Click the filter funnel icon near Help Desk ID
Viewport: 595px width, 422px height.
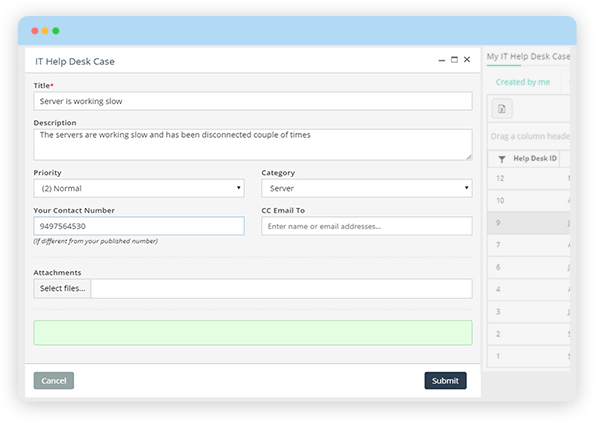click(502, 159)
